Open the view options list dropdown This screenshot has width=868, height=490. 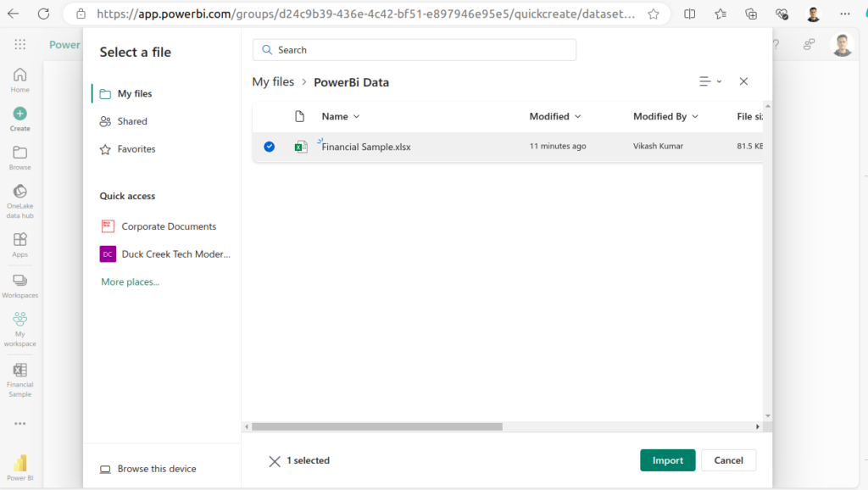pos(710,81)
